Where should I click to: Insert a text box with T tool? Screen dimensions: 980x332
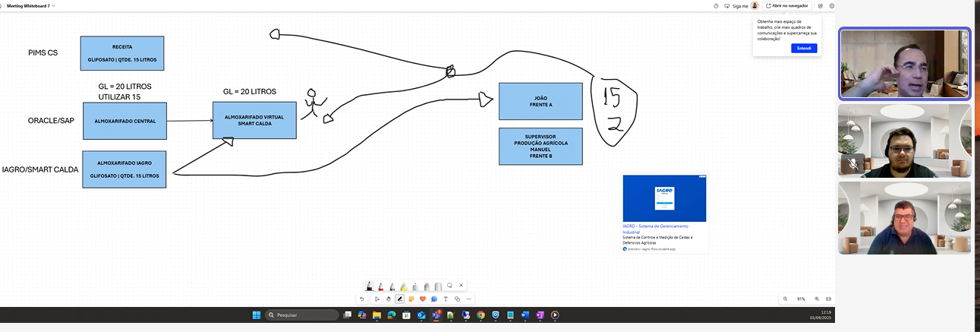[x=446, y=299]
